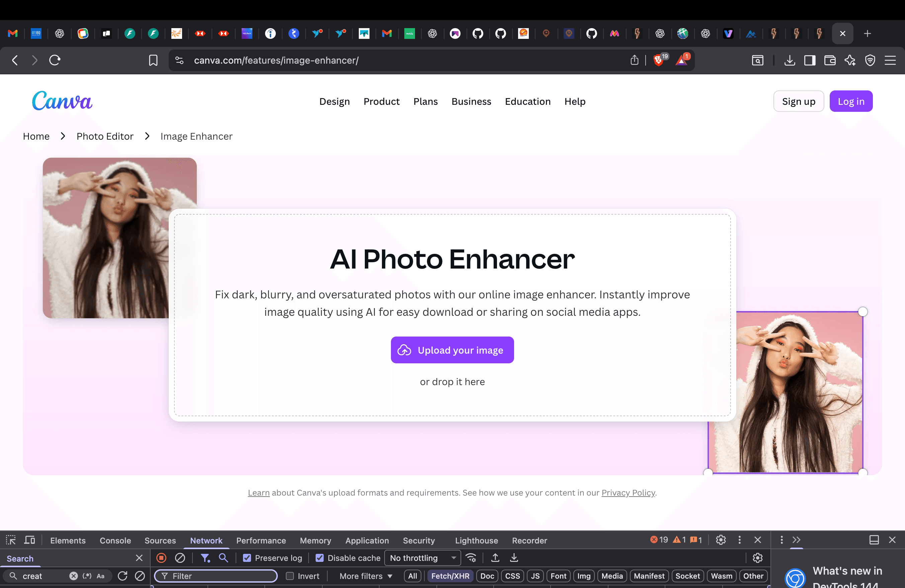The width and height of the screenshot is (905, 588).
Task: Open the Brave Shields lion icon
Action: point(658,60)
